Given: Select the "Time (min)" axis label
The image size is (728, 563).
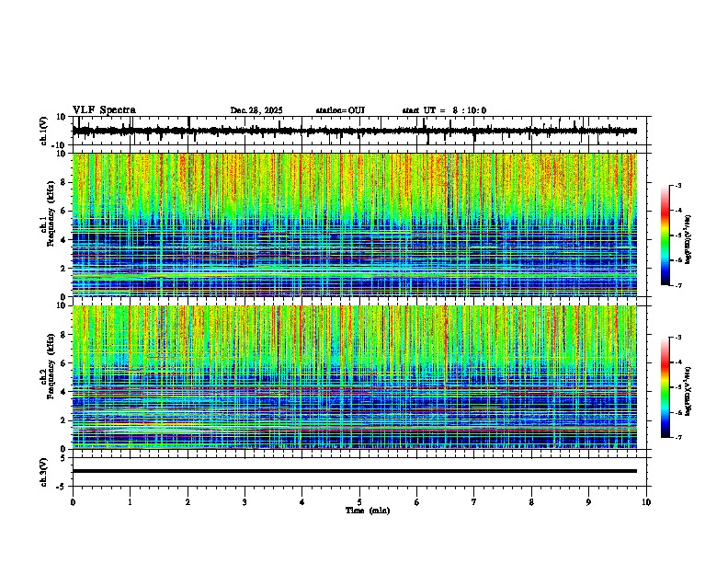Looking at the screenshot, I should (368, 511).
